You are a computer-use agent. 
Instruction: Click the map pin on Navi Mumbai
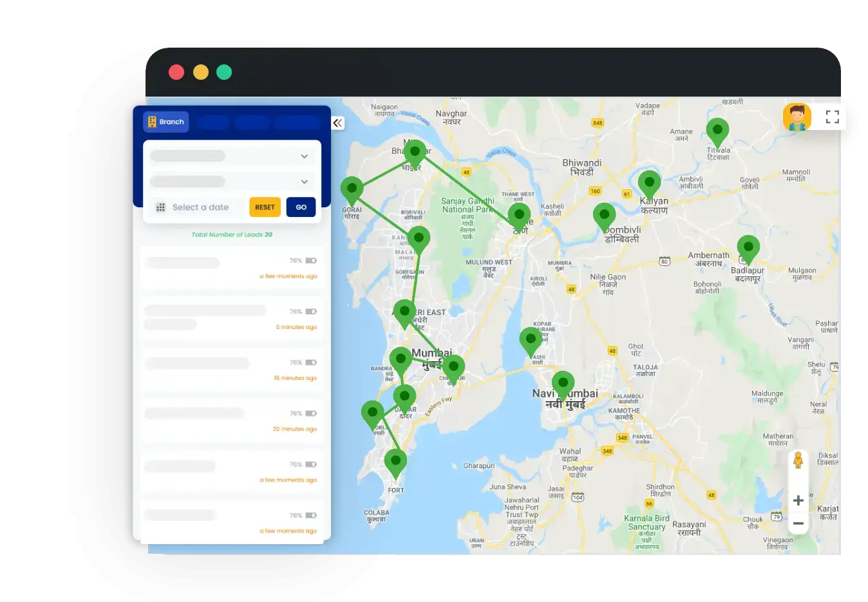click(x=563, y=386)
